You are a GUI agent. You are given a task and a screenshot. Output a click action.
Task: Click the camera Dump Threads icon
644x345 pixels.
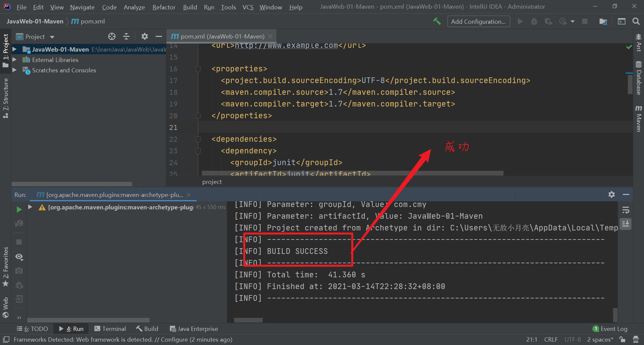pyautogui.click(x=19, y=270)
